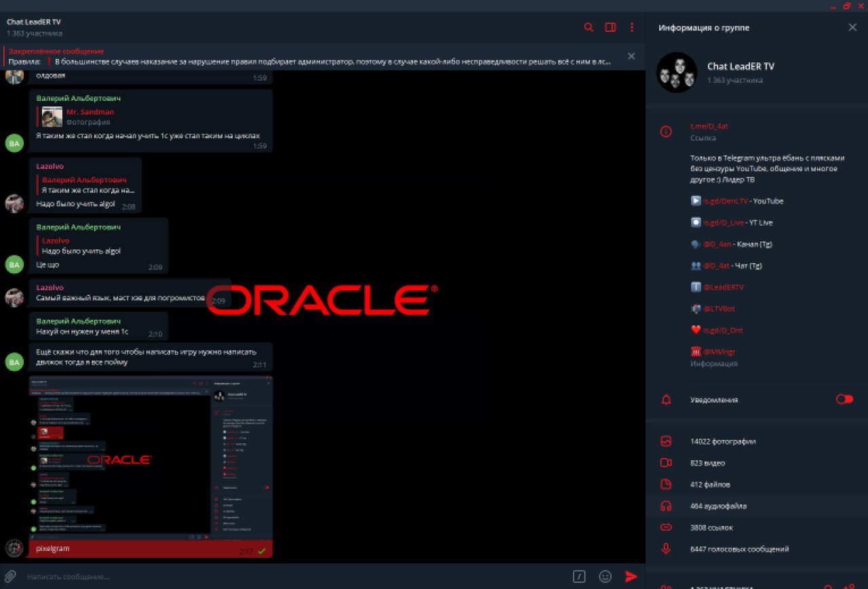Click message Ещё скажи что для того
Image resolution: width=868 pixels, height=589 pixels.
[x=146, y=357]
